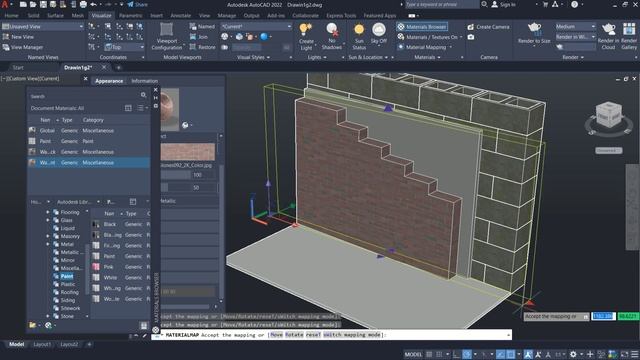
Task: Select the Pink paint library material
Action: [121, 267]
